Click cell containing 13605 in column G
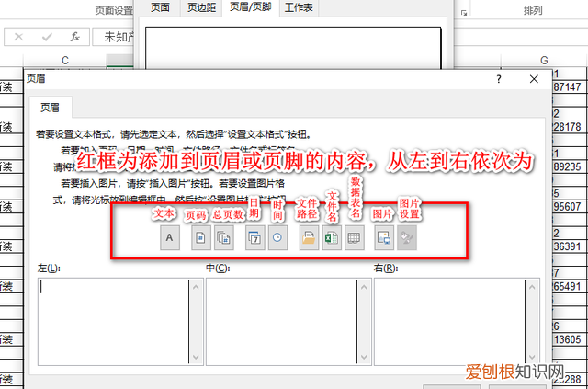Screen dimensions: 588x389 570,339
